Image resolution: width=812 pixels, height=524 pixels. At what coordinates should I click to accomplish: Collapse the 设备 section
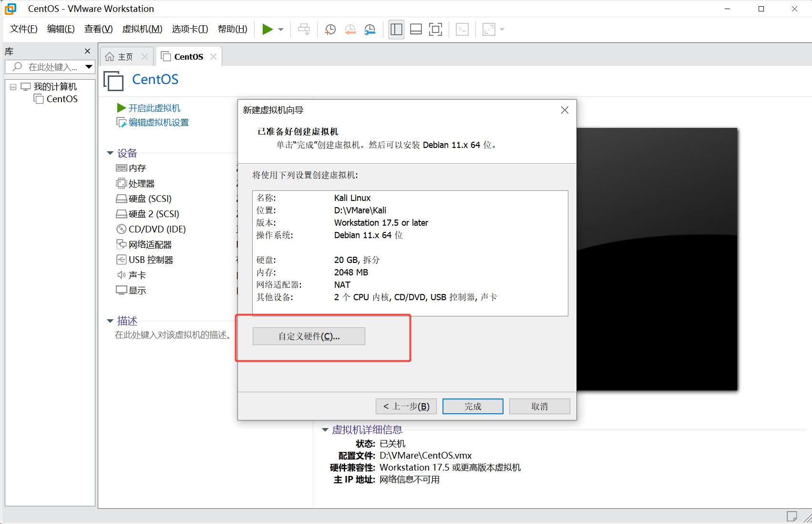110,153
